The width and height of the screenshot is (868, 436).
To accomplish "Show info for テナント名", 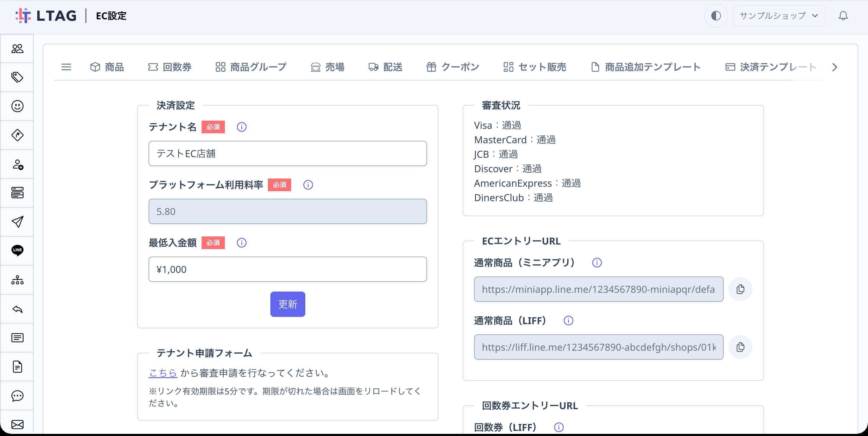I will coord(242,127).
